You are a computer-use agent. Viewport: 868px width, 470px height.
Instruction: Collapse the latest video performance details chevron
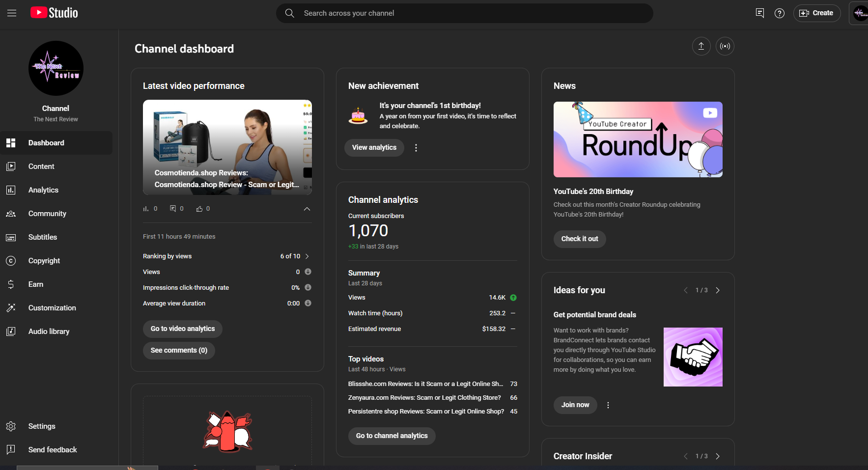[x=307, y=209]
